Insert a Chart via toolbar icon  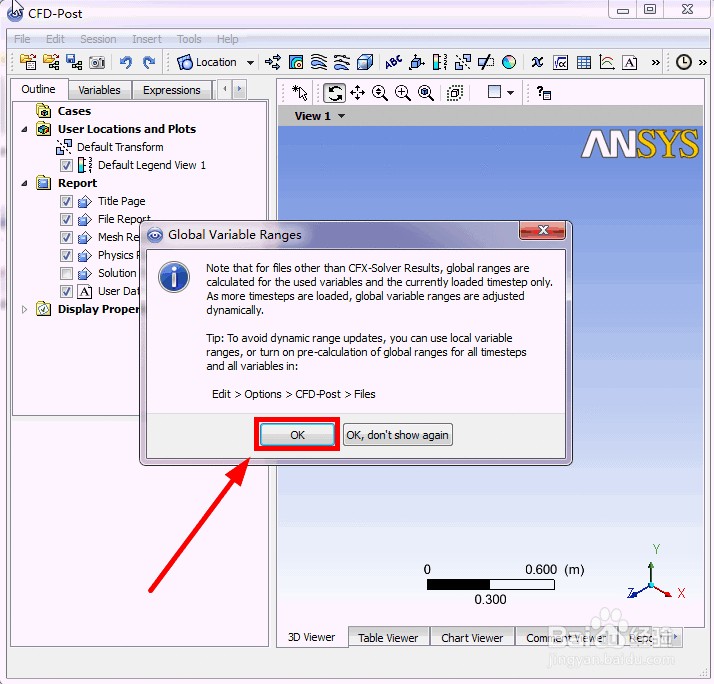click(607, 62)
